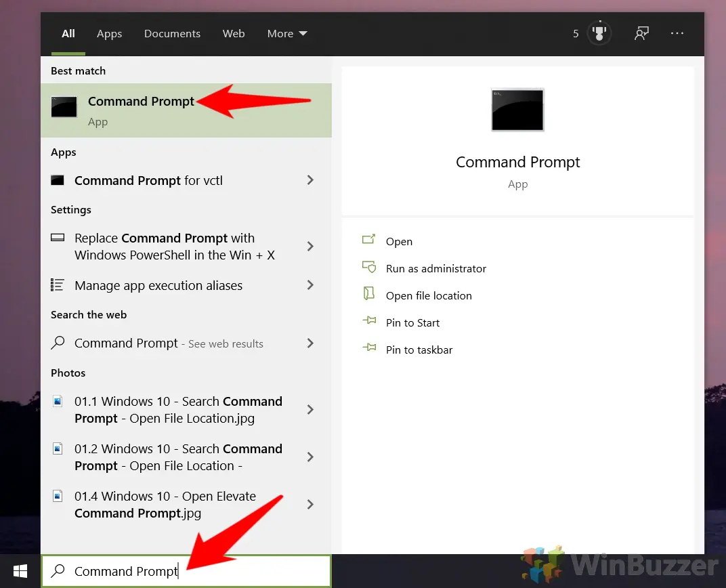Click image file icon for photo 01.4

point(58,496)
